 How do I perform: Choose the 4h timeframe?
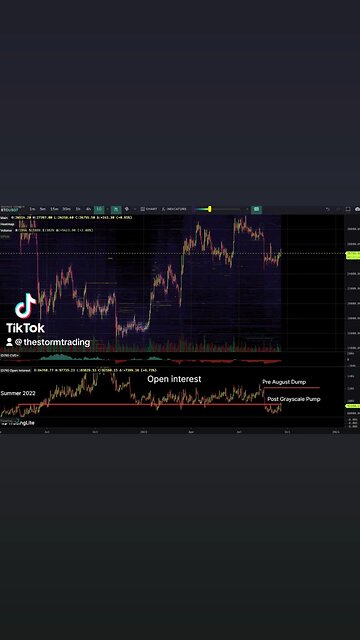point(89,209)
